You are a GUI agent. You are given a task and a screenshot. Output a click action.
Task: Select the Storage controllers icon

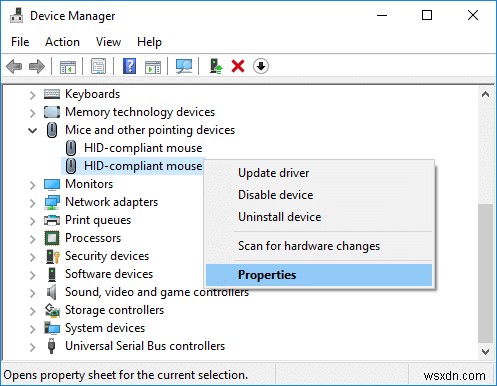point(52,310)
